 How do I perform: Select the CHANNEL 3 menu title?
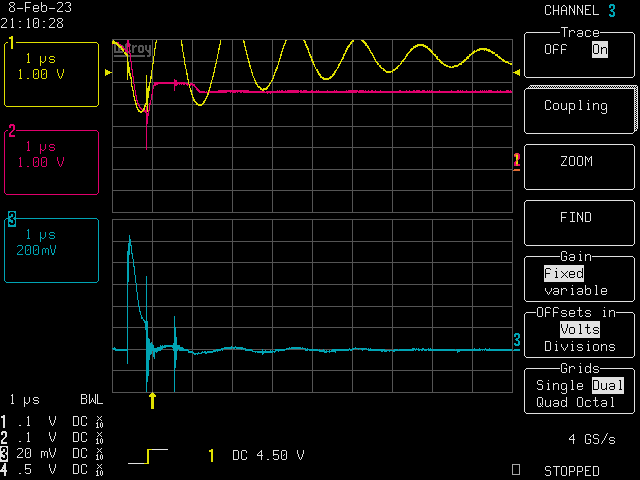click(x=579, y=10)
